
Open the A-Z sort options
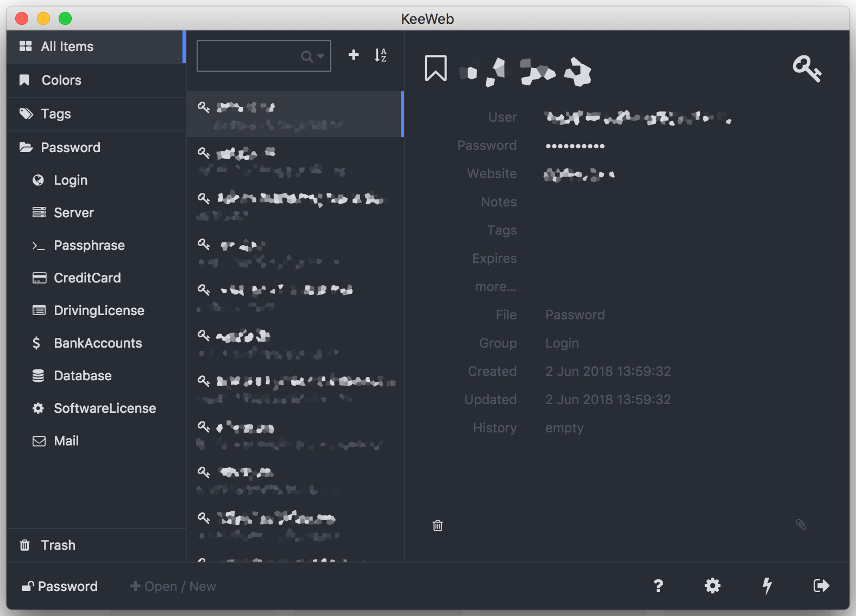point(380,55)
